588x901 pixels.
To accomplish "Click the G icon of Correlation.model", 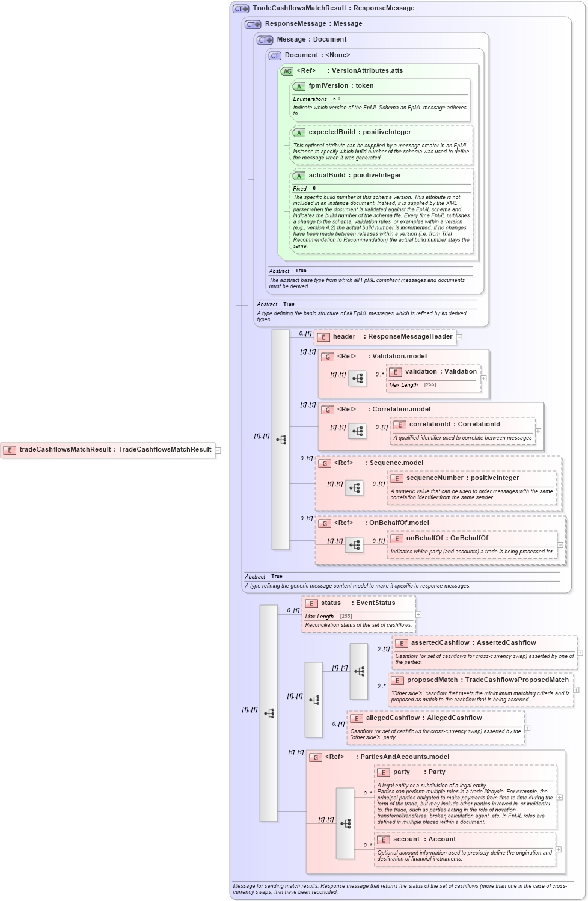I will pos(328,410).
